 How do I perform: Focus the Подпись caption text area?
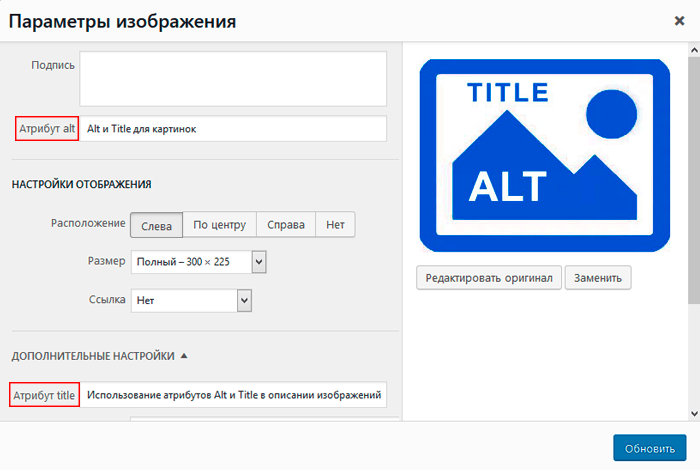[233, 79]
